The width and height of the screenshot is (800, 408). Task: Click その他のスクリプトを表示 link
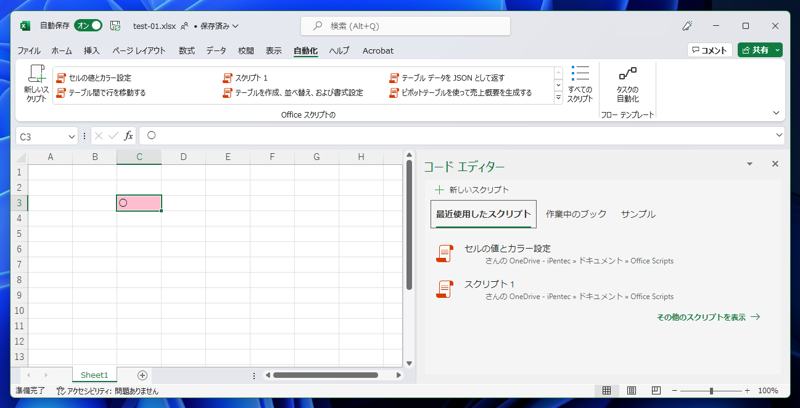click(x=708, y=317)
